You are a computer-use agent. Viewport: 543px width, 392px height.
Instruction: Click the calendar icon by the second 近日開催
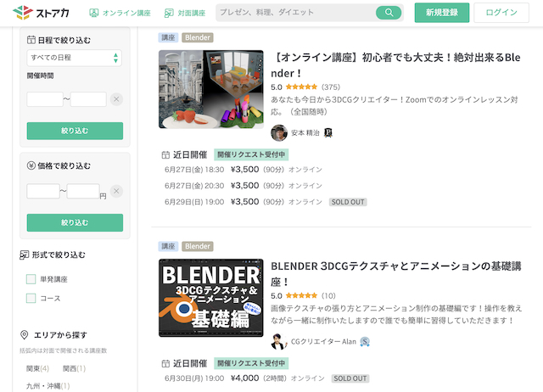(165, 364)
